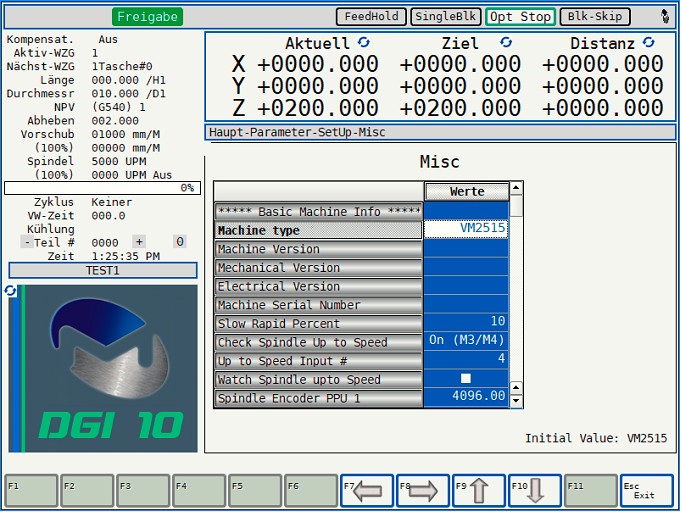The image size is (682, 512).
Task: Select the Up to Speed Input # row
Action: pyautogui.click(x=318, y=361)
